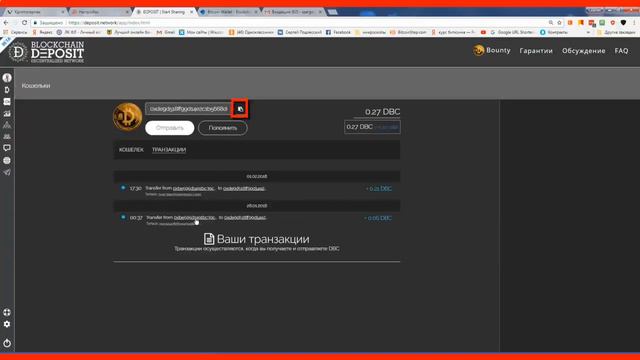640x360 pixels.
Task: Click the sender address in the 17:30 transaction
Action: pyautogui.click(x=194, y=189)
